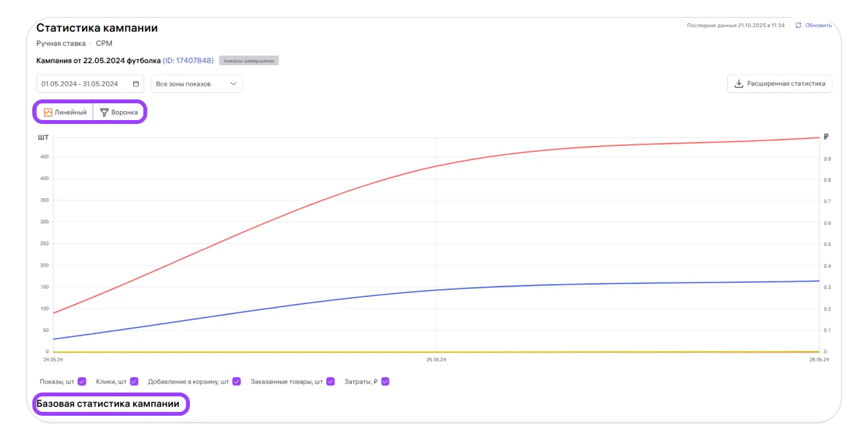Open the Все зоны показов dropdown
This screenshot has height=439, width=868.
point(192,84)
